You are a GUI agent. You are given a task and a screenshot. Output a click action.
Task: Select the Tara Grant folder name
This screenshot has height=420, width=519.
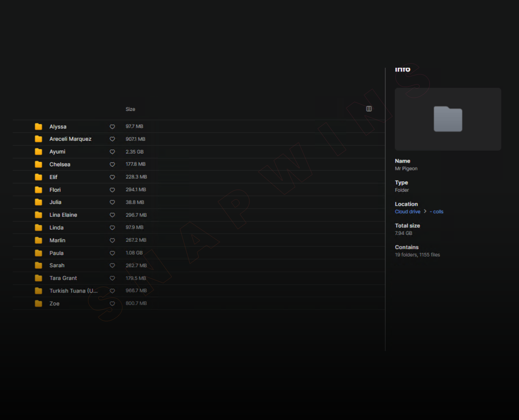63,278
